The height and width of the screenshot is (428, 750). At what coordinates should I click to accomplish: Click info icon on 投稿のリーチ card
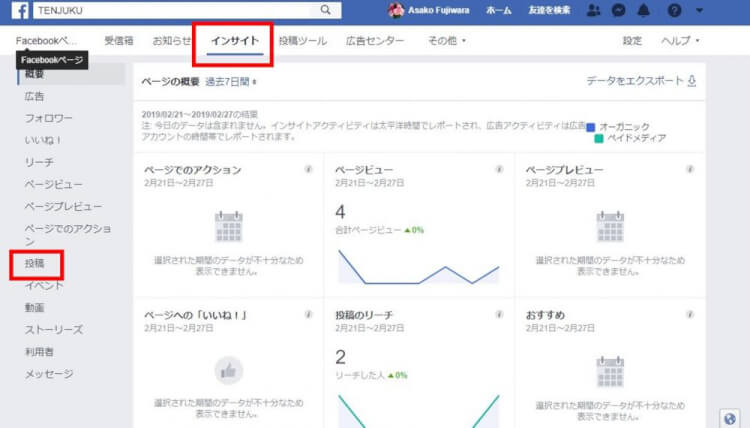click(x=499, y=314)
